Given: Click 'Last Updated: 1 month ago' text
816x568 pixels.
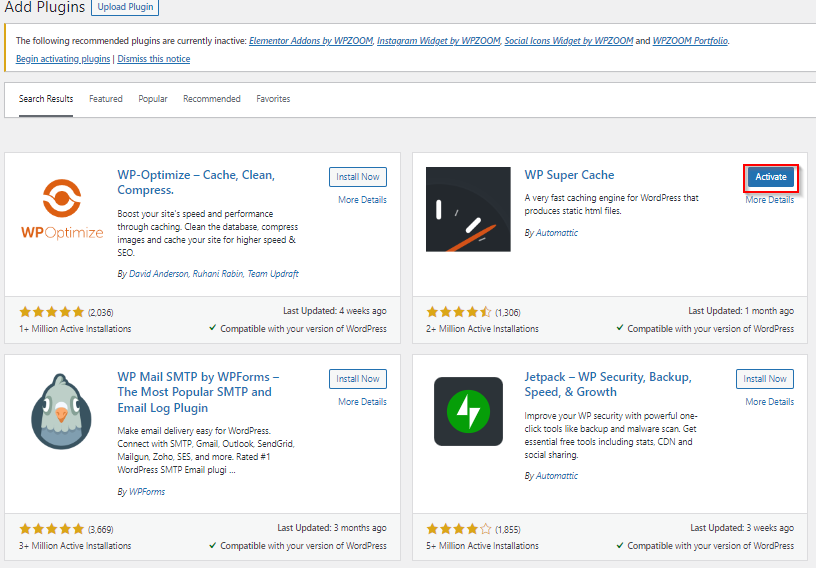Looking at the screenshot, I should pos(741,311).
